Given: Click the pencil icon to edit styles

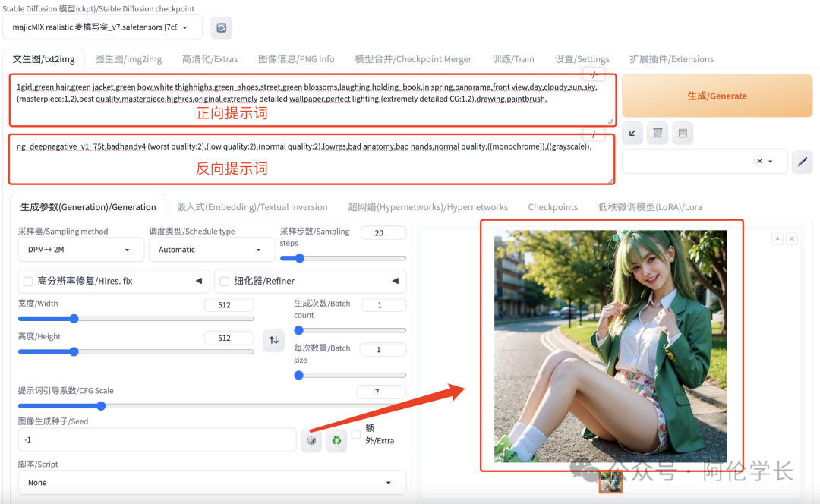Looking at the screenshot, I should (803, 161).
